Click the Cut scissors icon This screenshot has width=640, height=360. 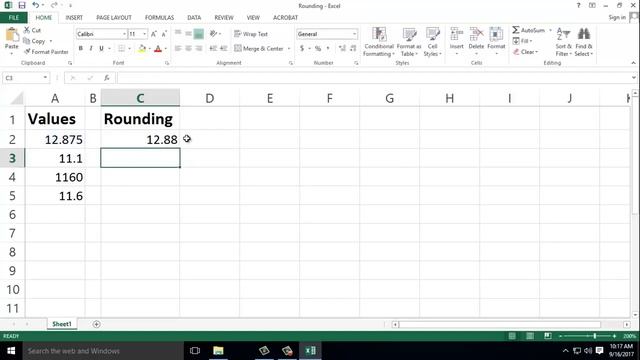point(27,30)
